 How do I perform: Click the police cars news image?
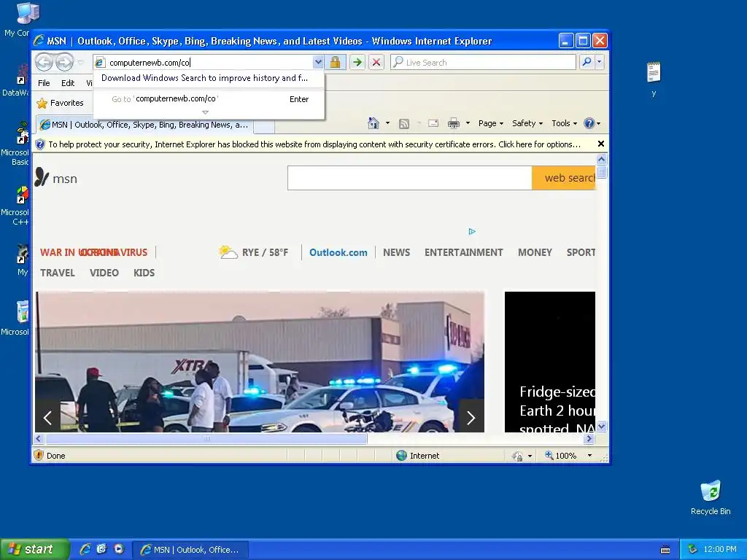point(260,362)
